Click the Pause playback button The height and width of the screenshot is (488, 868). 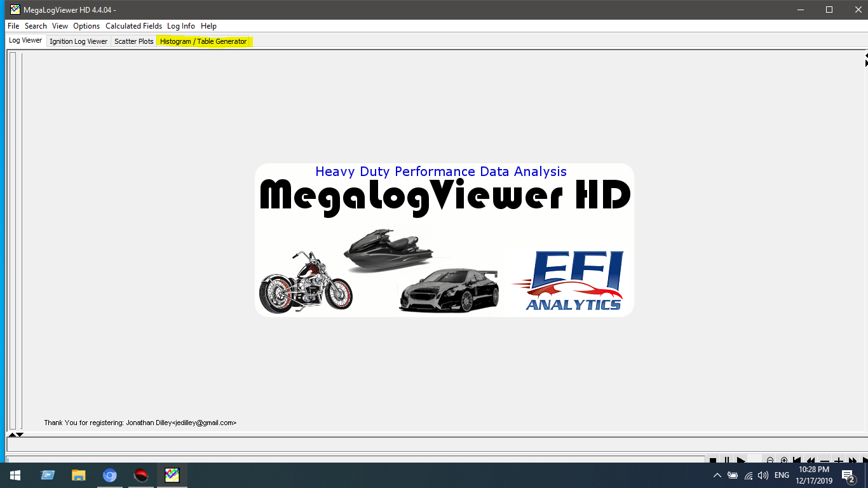click(726, 460)
